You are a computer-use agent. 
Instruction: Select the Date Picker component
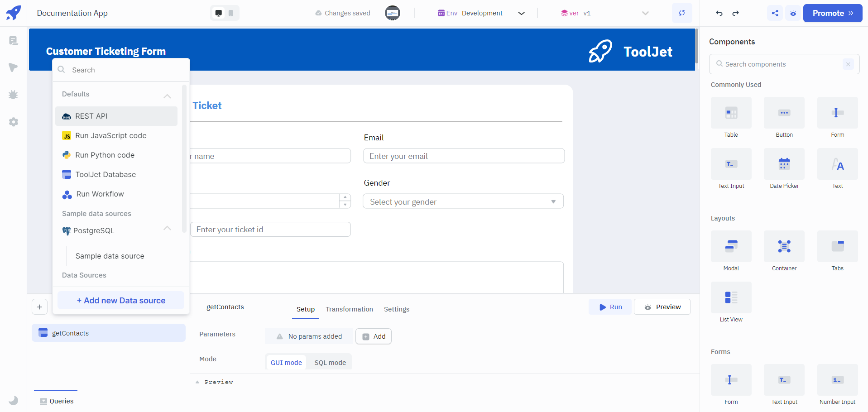[784, 168]
